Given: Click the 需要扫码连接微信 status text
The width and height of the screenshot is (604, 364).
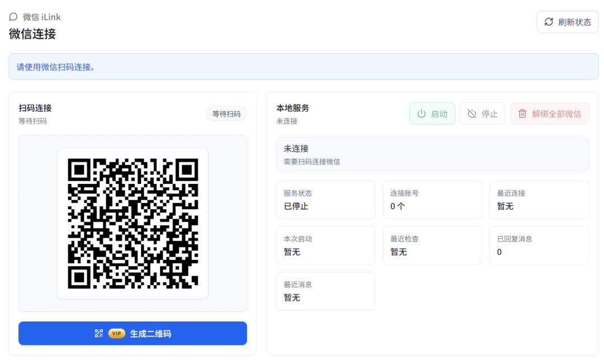Looking at the screenshot, I should click(312, 162).
